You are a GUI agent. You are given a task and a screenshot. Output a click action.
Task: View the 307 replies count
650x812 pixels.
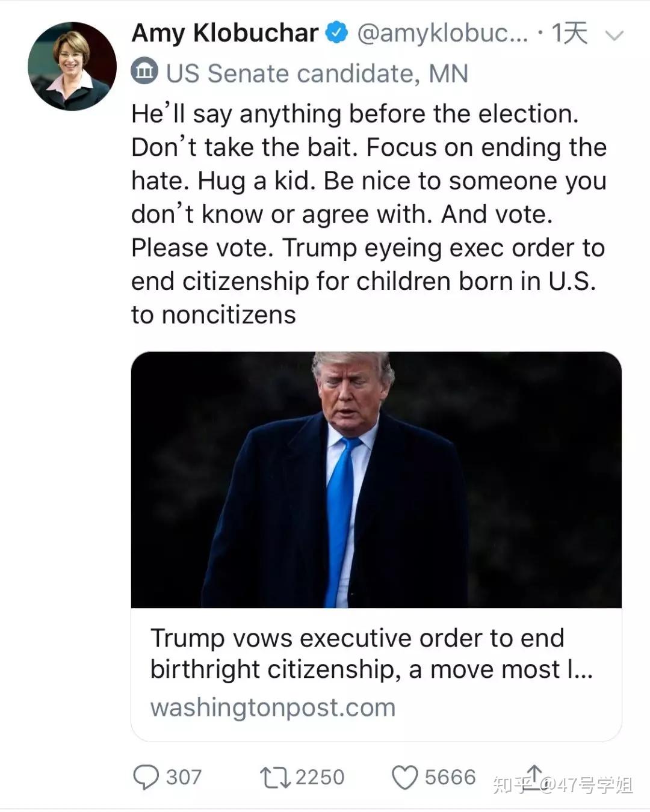184,777
